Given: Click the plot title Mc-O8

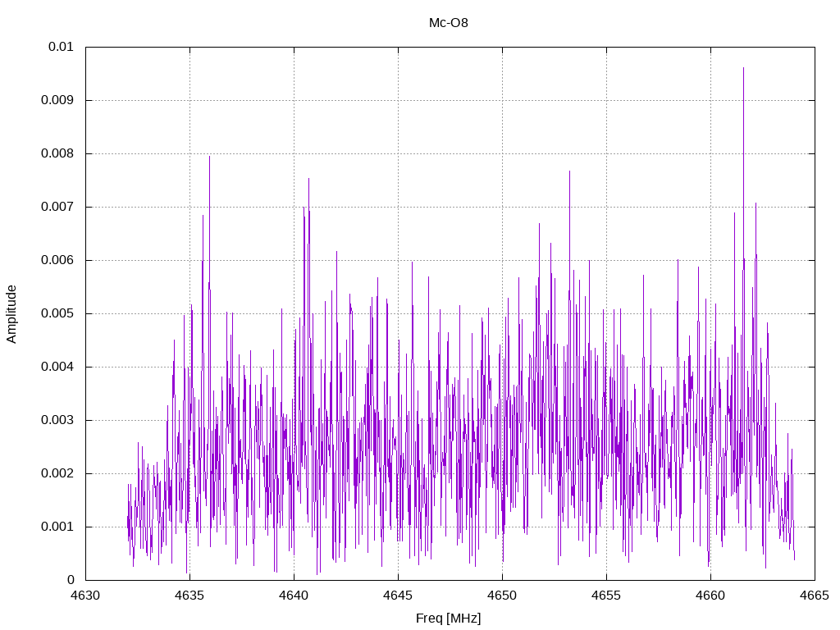Looking at the screenshot, I should click(x=449, y=23).
